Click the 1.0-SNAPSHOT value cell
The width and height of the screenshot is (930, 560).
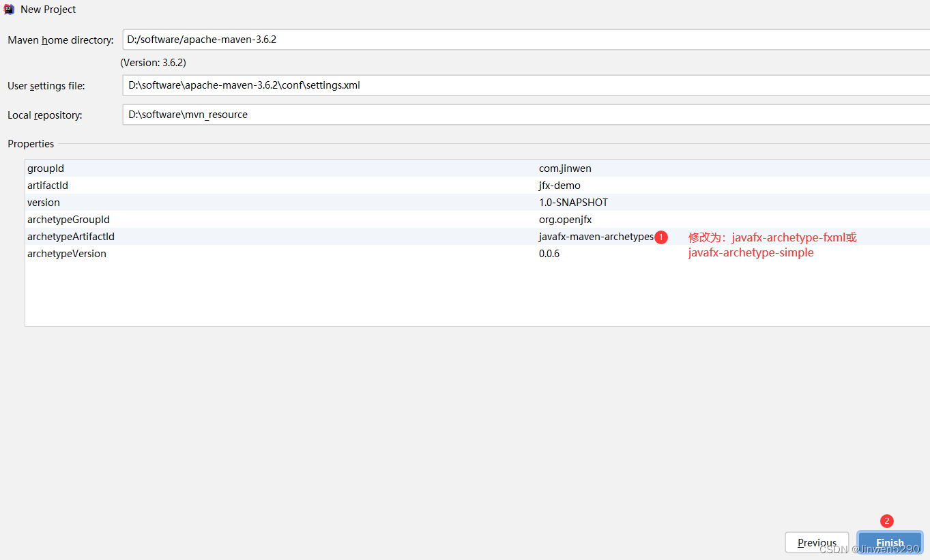click(x=573, y=203)
